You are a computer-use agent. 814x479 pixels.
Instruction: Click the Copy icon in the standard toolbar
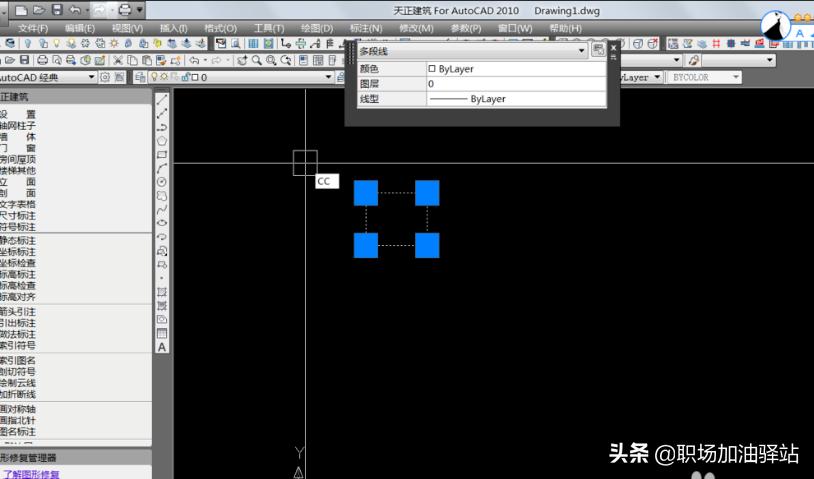(132, 61)
